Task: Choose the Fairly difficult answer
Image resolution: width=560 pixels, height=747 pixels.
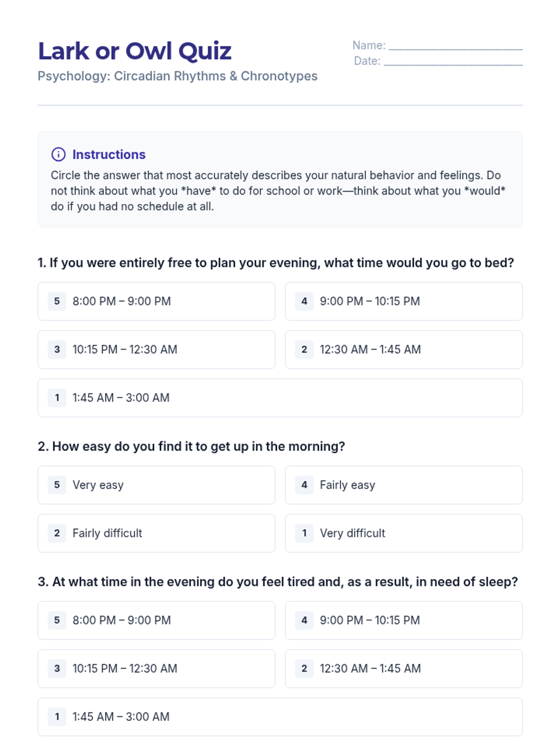Action: click(156, 533)
